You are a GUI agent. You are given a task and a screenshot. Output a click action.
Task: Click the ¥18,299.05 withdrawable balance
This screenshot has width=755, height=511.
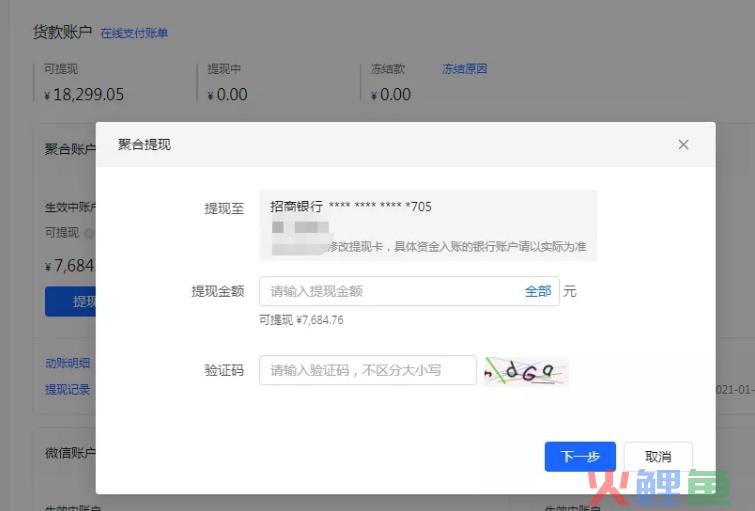[84, 95]
